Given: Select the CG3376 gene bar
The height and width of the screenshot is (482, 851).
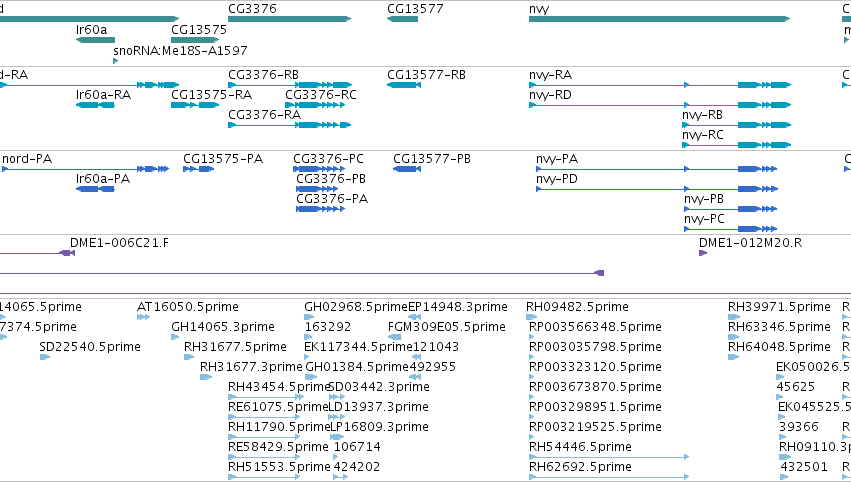Looking at the screenshot, I should click(289, 19).
